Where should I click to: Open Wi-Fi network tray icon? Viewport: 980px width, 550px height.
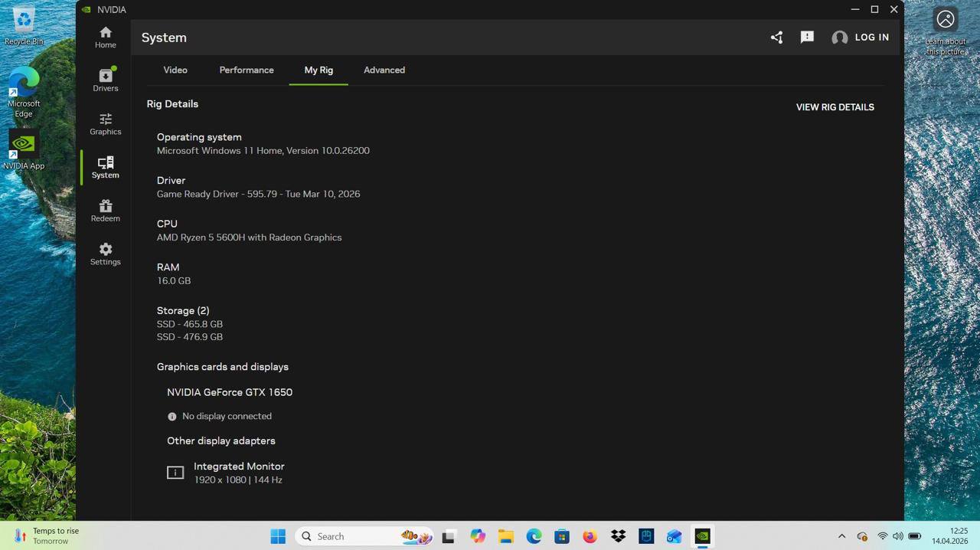click(882, 536)
